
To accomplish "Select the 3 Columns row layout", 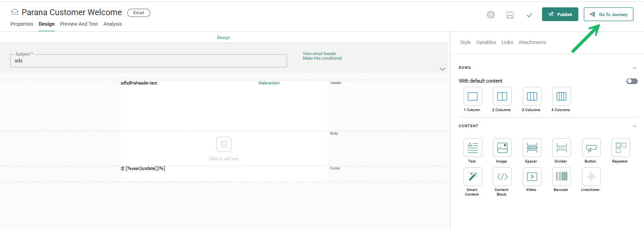I will (532, 96).
